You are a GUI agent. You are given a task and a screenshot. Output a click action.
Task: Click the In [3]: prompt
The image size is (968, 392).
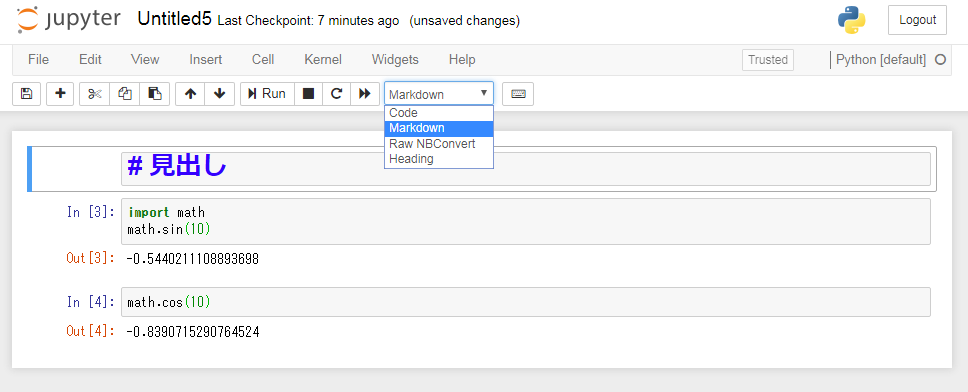tap(91, 212)
